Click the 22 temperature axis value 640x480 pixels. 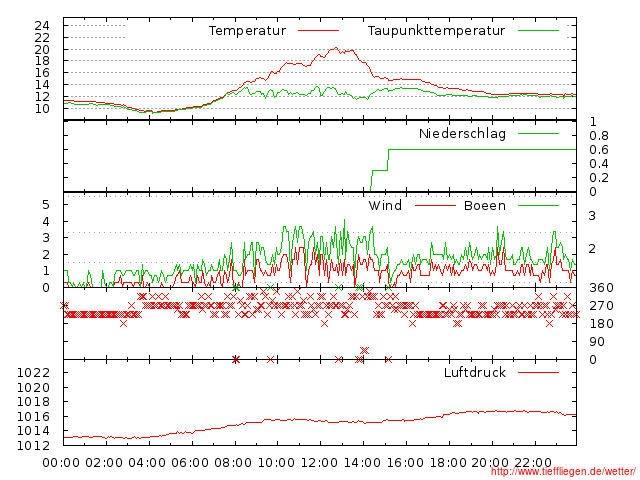point(42,38)
